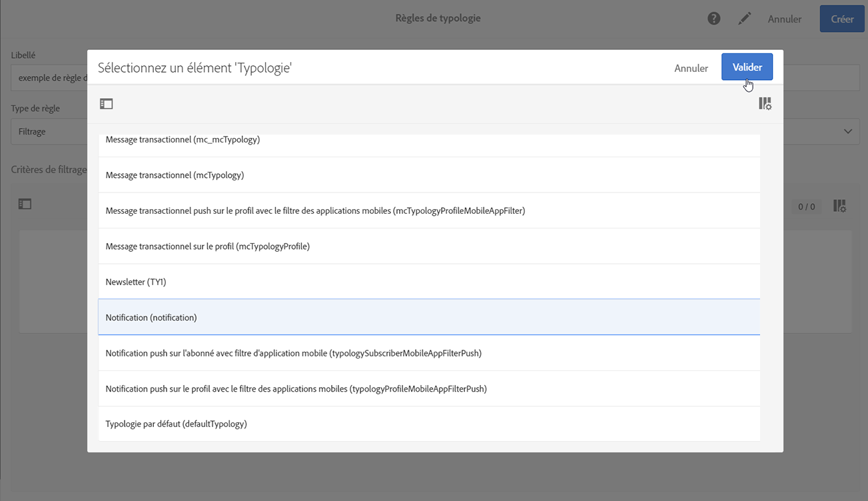Cancel the typology selection dialog

[x=691, y=68]
